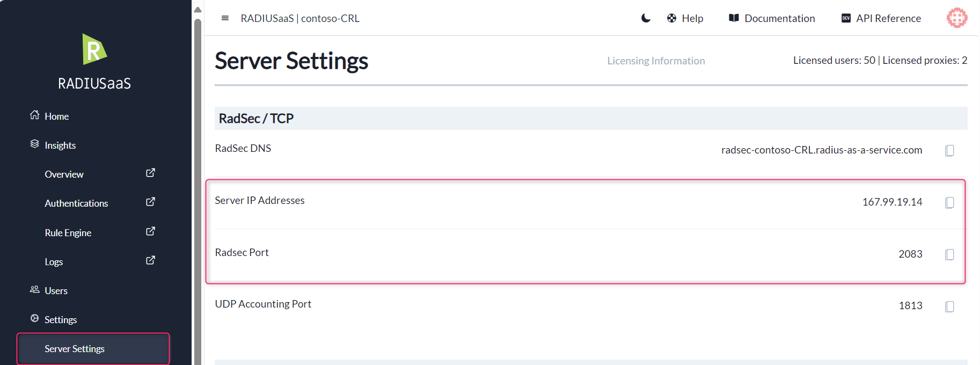980x365 pixels.
Task: Collapse the Settings menu section
Action: 60,320
